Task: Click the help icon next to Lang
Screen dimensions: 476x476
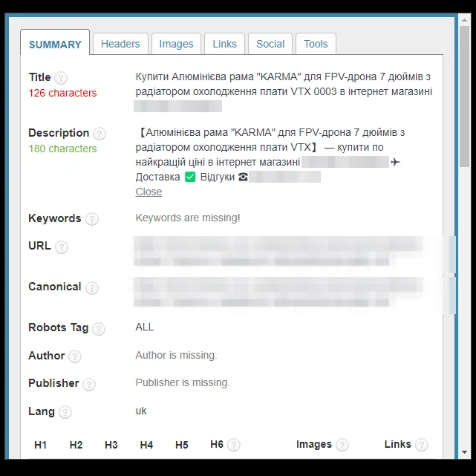Action: pyautogui.click(x=65, y=412)
